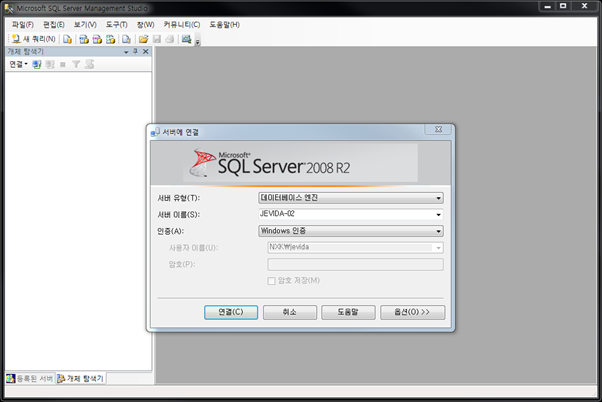Click the Analysis Services DMX Query icon
The height and width of the screenshot is (402, 602).
(x=97, y=39)
